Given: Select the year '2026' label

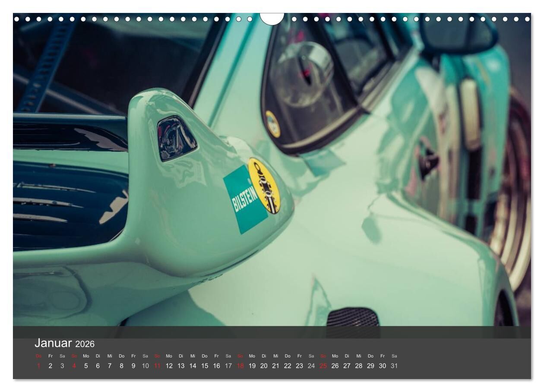Looking at the screenshot, I should click(x=85, y=344).
